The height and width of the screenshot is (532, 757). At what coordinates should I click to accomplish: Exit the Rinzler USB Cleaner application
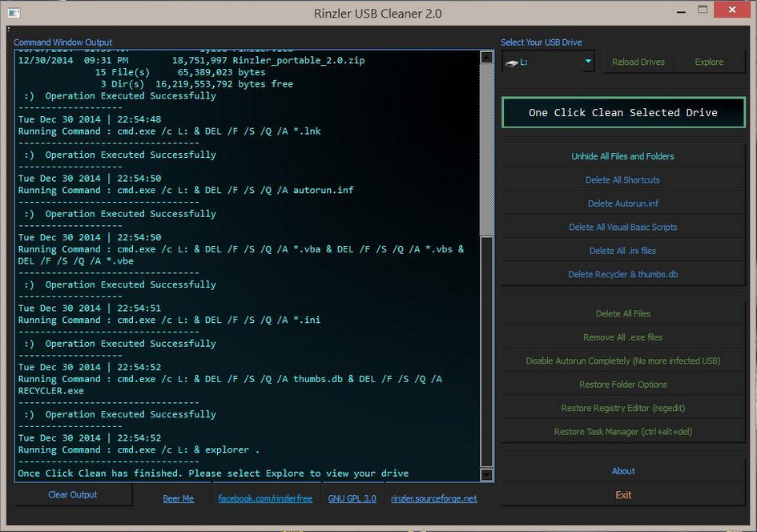(622, 495)
